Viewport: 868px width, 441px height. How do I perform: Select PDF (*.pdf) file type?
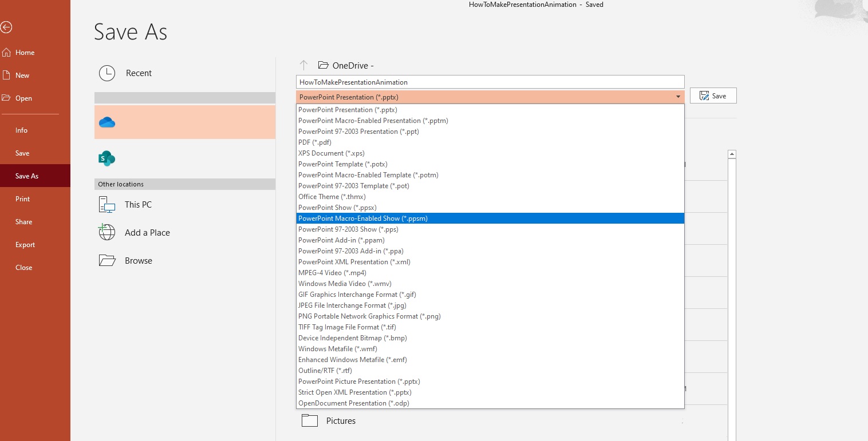pyautogui.click(x=490, y=142)
